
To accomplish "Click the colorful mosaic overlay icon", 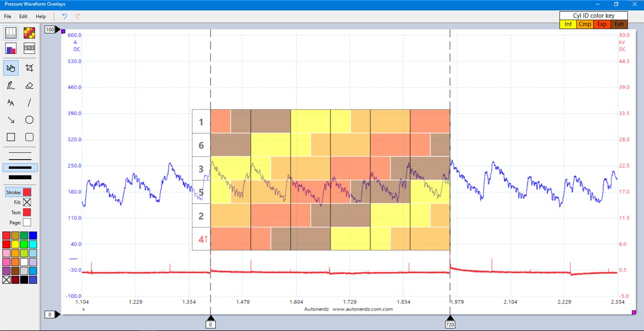I will coord(29,32).
